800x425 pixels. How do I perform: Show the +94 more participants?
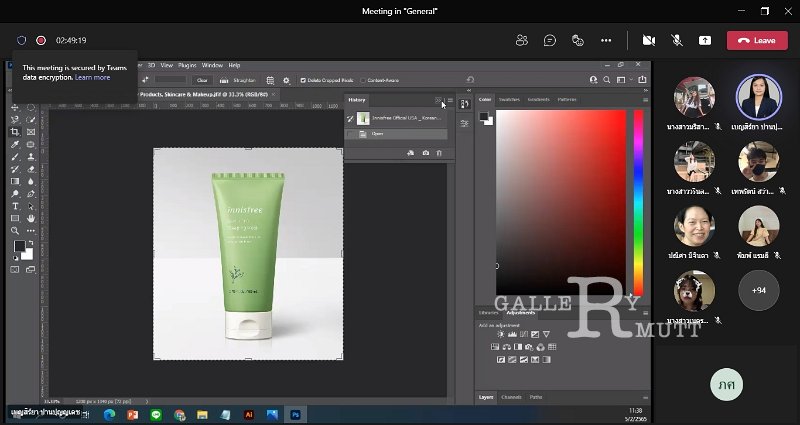tap(758, 290)
